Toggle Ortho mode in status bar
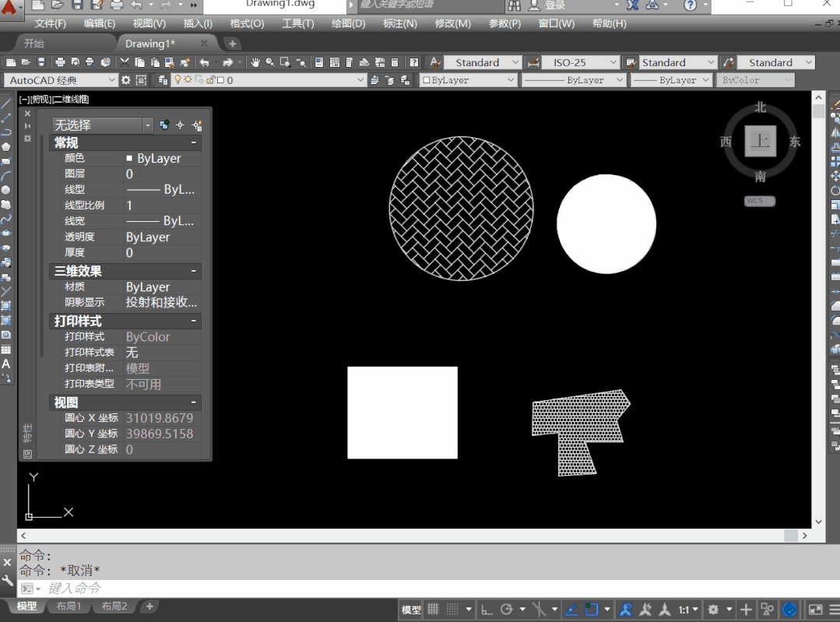The height and width of the screenshot is (622, 840). (x=487, y=609)
